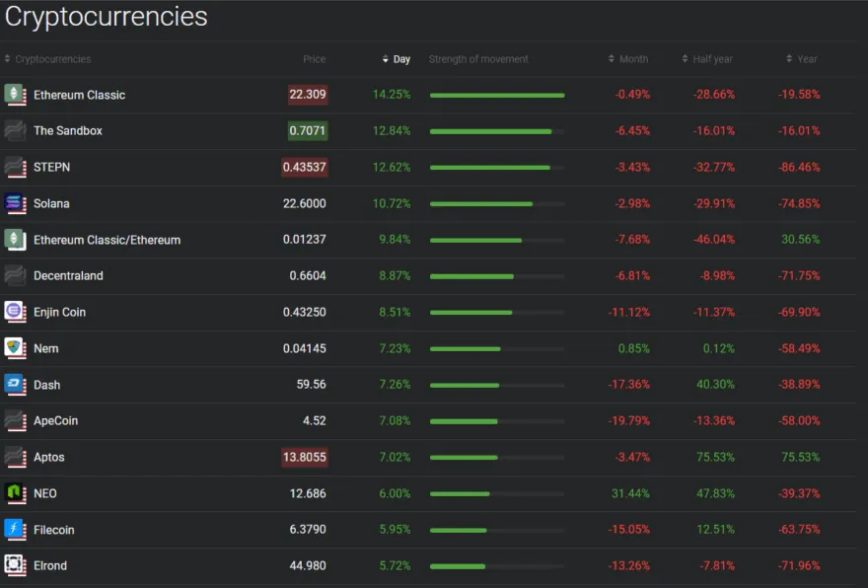Sort the table by Year change
868x588 pixels.
click(x=802, y=59)
